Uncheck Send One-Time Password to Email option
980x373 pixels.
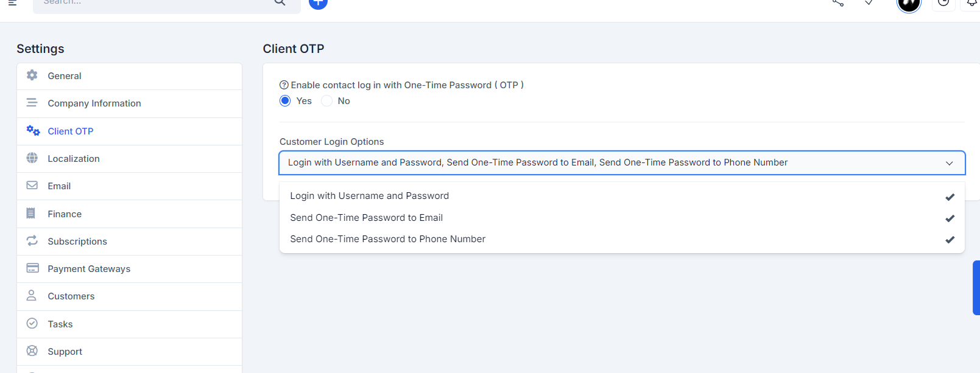click(x=366, y=218)
